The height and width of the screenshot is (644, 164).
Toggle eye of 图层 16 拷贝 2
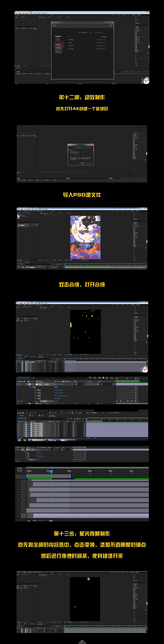pos(18,428)
